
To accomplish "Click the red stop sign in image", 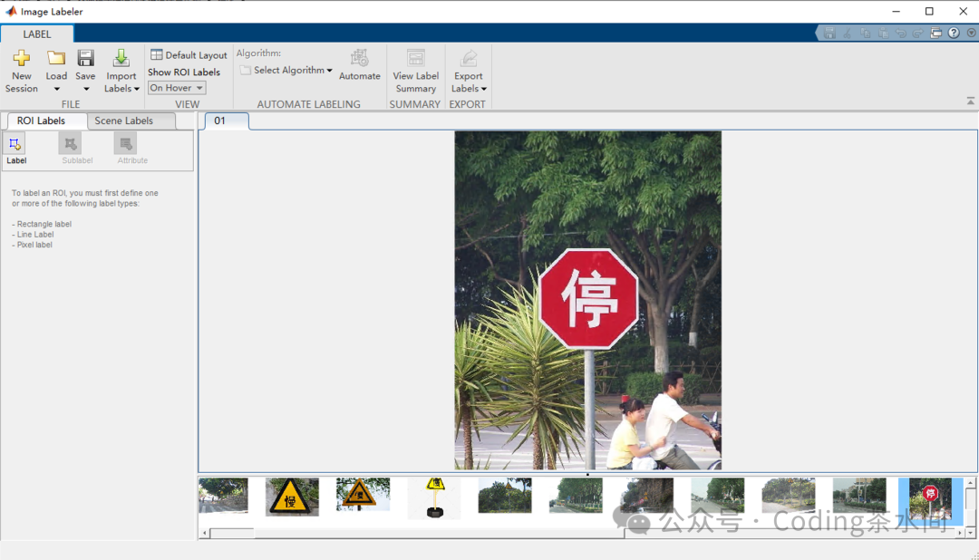I will pos(589,298).
